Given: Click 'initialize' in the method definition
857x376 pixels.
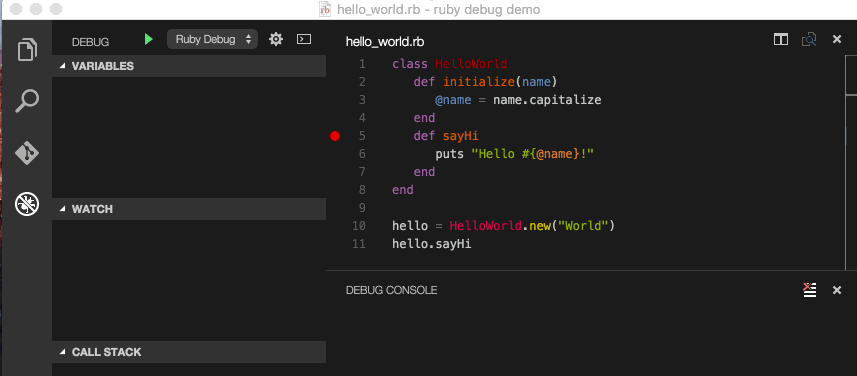Looking at the screenshot, I should coord(479,82).
